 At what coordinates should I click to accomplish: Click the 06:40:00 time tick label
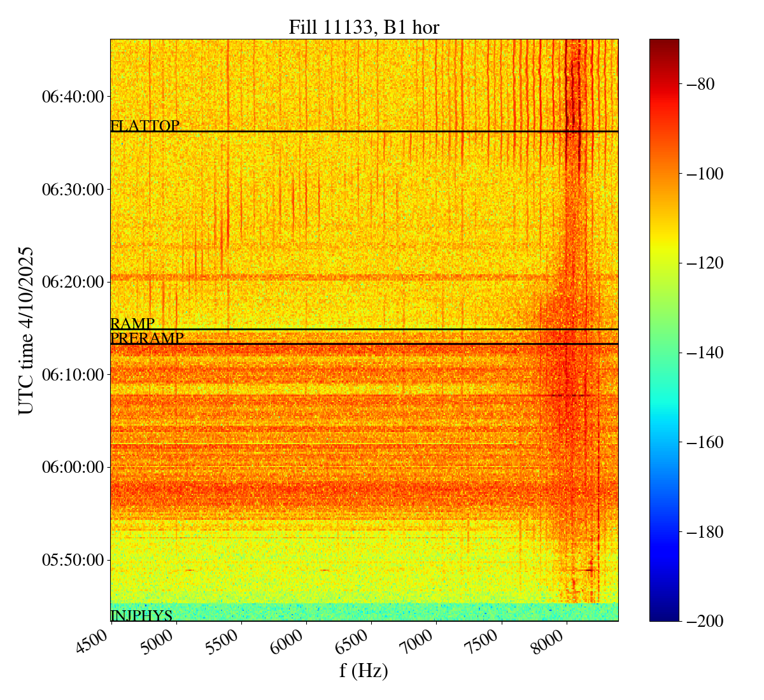pos(73,97)
